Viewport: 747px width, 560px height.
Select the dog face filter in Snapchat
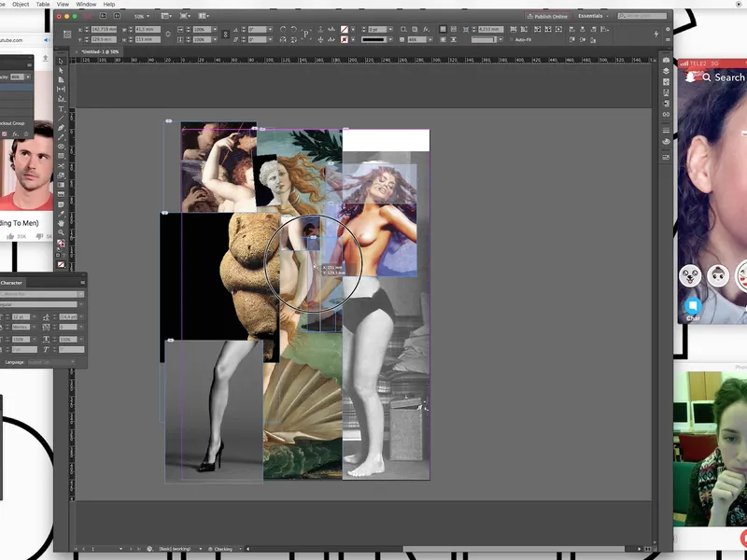click(690, 275)
